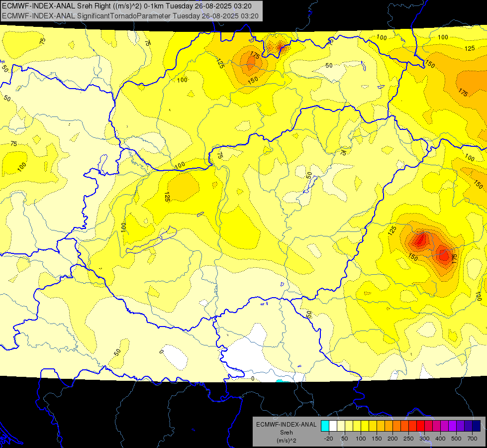Viewport: 487px width, 448px height.
Task: Click the orange swatch right of 200 tick
Action: click(x=396, y=426)
